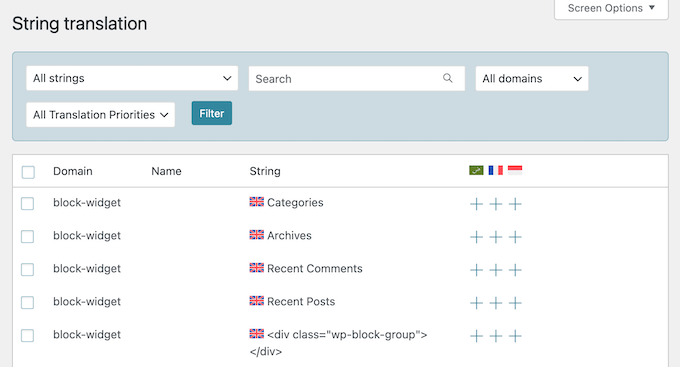This screenshot has width=680, height=367.
Task: Add Recent Comments translation under green flag
Action: click(476, 270)
